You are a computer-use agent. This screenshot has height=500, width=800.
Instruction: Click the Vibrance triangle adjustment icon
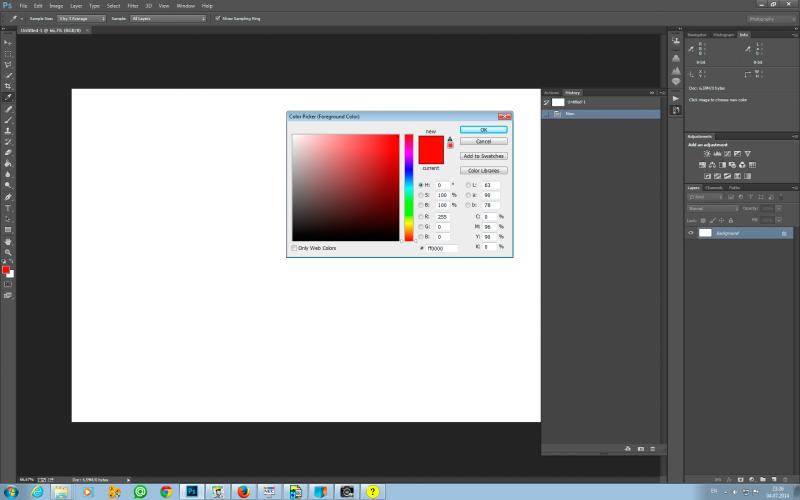point(747,154)
